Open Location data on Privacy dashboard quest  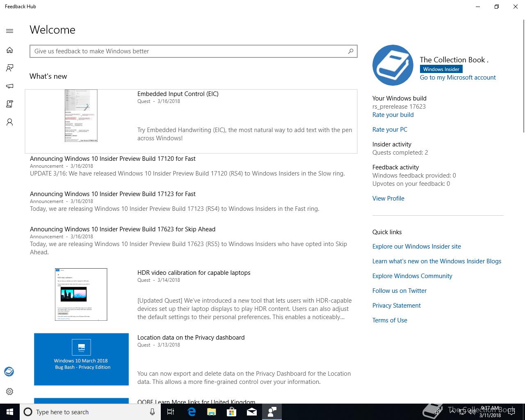coord(191,338)
